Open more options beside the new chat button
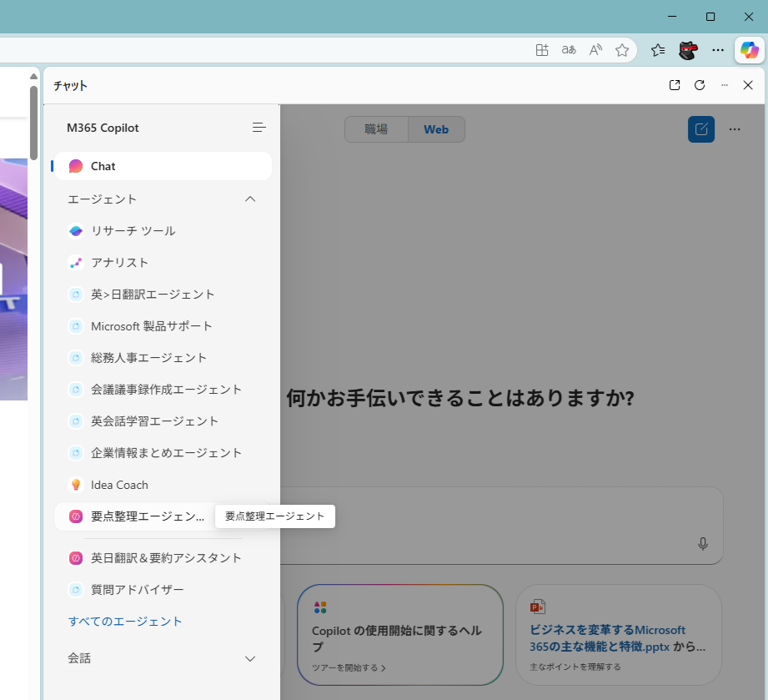 [735, 129]
